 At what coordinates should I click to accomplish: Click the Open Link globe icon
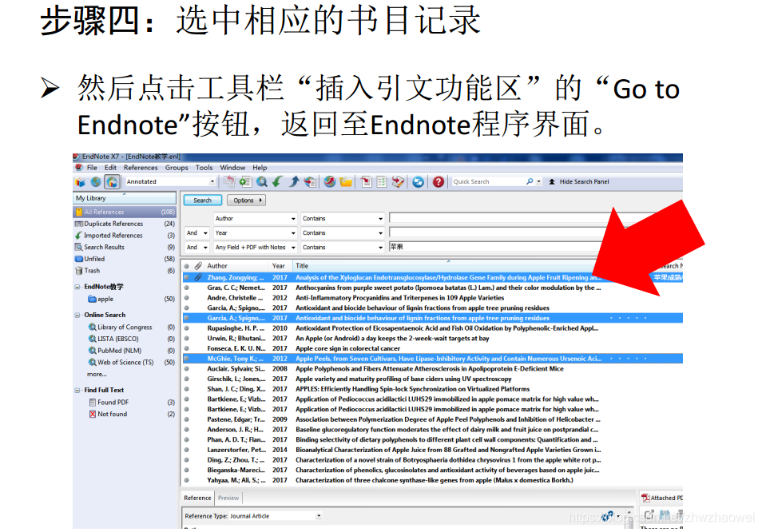pyautogui.click(x=330, y=181)
